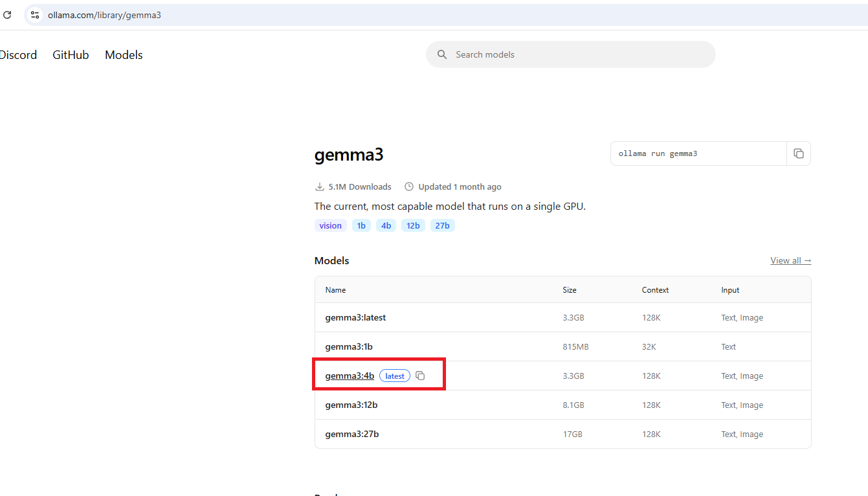Open the GitHub link
Viewport: 868px width, 496px height.
tap(71, 55)
